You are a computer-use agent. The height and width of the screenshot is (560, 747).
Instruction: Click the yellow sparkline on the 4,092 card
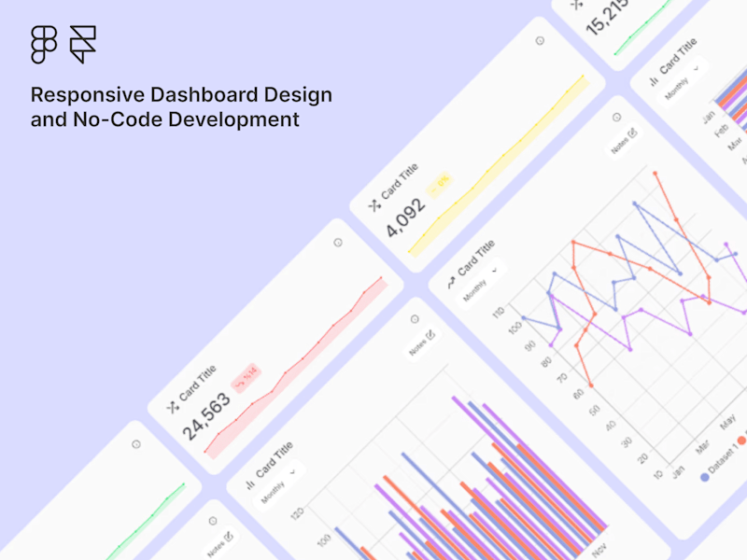click(498, 165)
